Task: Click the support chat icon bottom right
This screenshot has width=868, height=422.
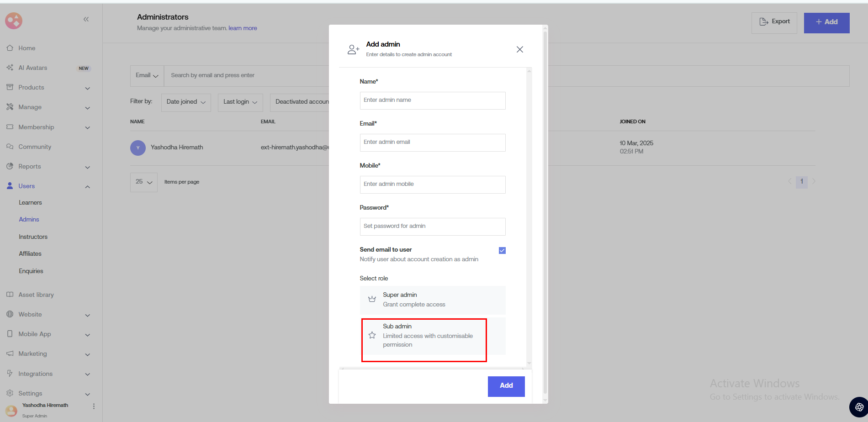Action: click(x=859, y=407)
